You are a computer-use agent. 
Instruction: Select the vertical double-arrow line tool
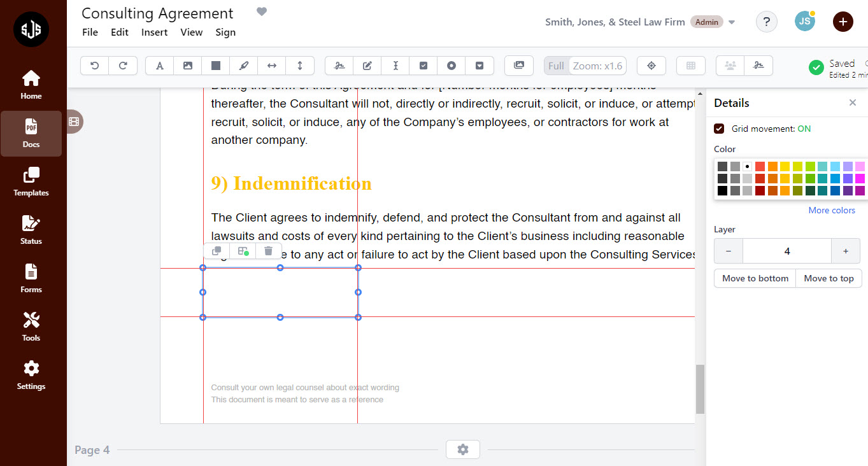[300, 66]
